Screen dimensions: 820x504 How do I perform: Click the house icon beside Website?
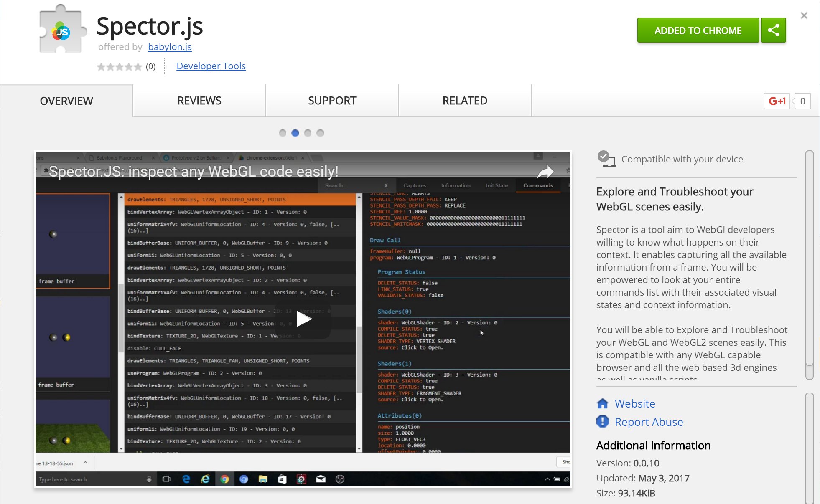click(603, 403)
